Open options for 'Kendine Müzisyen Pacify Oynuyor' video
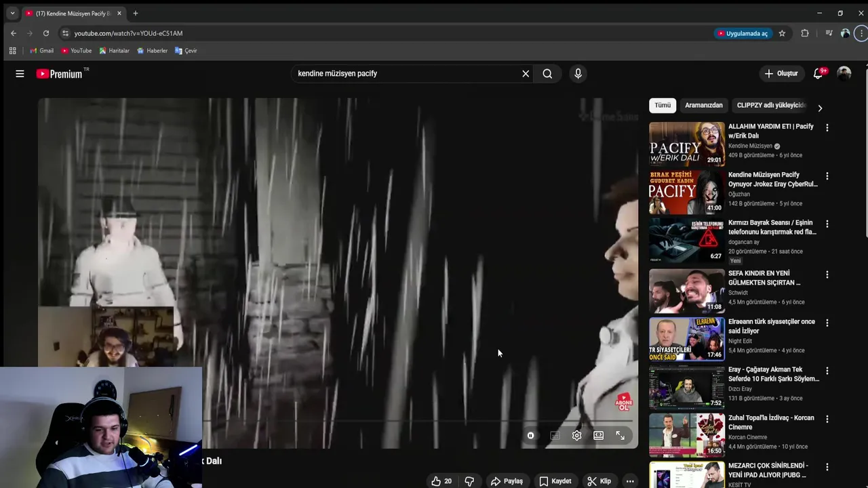868x488 pixels. 827,176
